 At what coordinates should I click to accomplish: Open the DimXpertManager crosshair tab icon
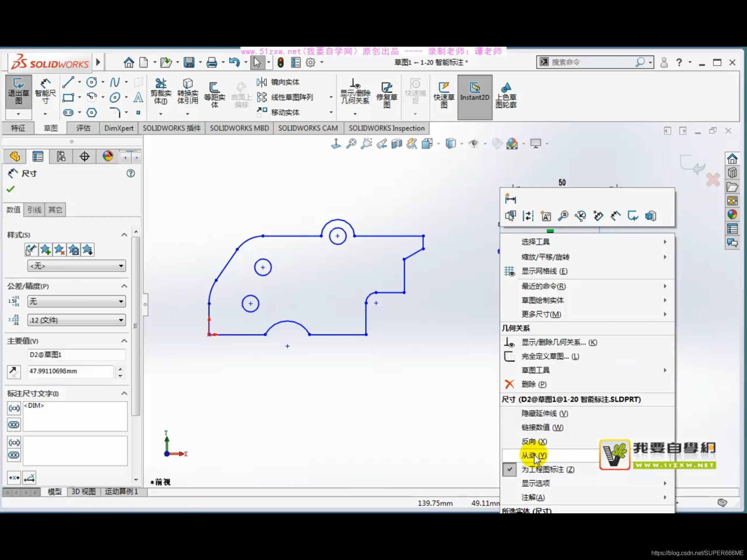coord(84,156)
